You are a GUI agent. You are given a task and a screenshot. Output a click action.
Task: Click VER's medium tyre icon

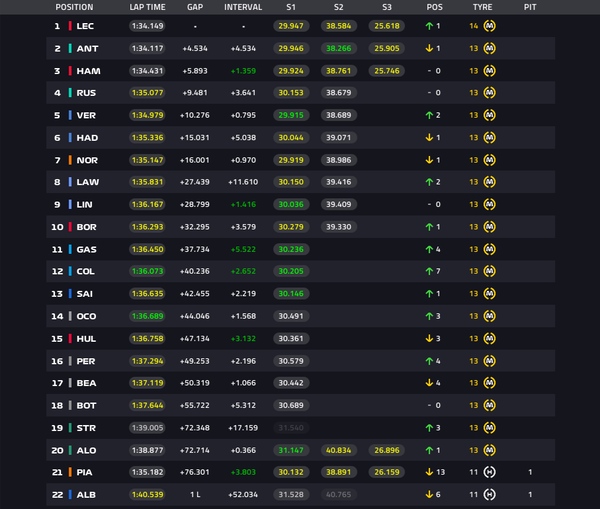(489, 115)
